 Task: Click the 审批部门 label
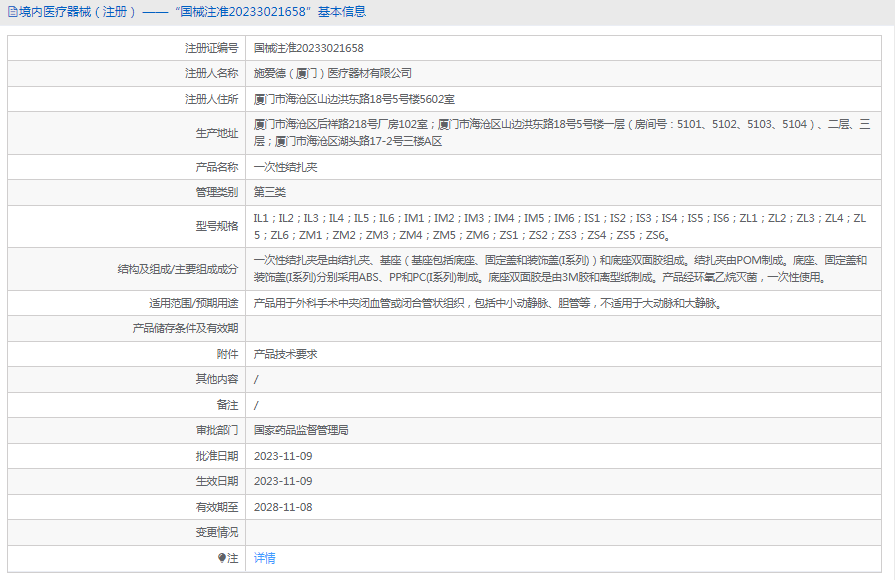pos(217,430)
